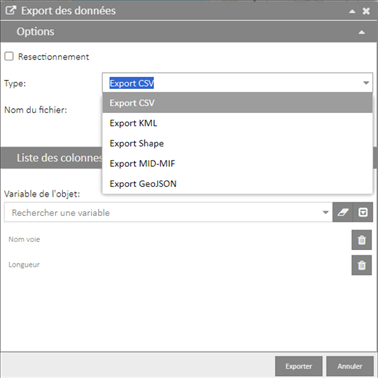This screenshot has width=378, height=378.
Task: Select the Longueur column entry
Action: [x=24, y=265]
